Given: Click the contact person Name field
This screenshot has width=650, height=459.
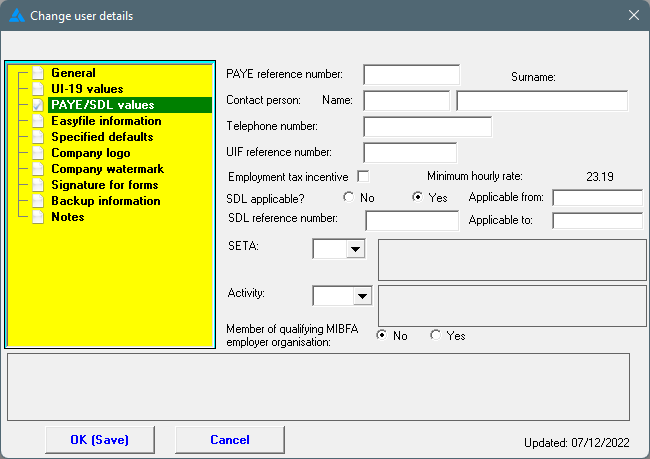Looking at the screenshot, I should click(x=406, y=101).
